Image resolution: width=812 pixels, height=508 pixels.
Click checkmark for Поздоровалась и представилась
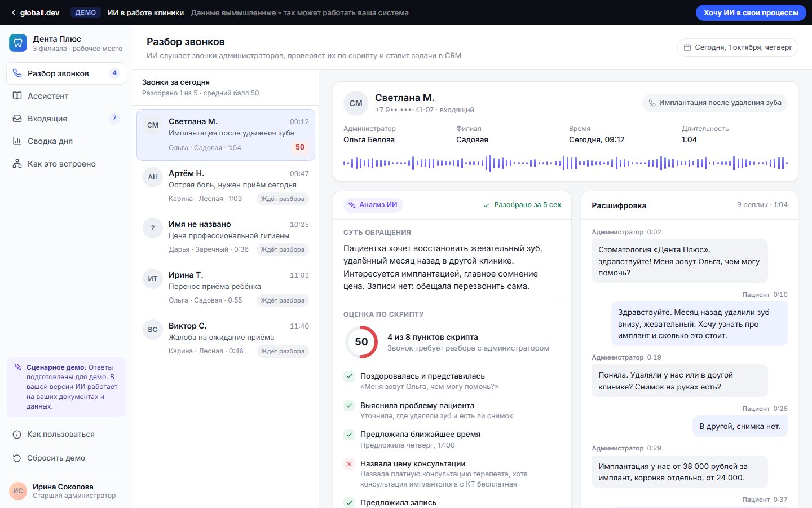[x=349, y=376]
